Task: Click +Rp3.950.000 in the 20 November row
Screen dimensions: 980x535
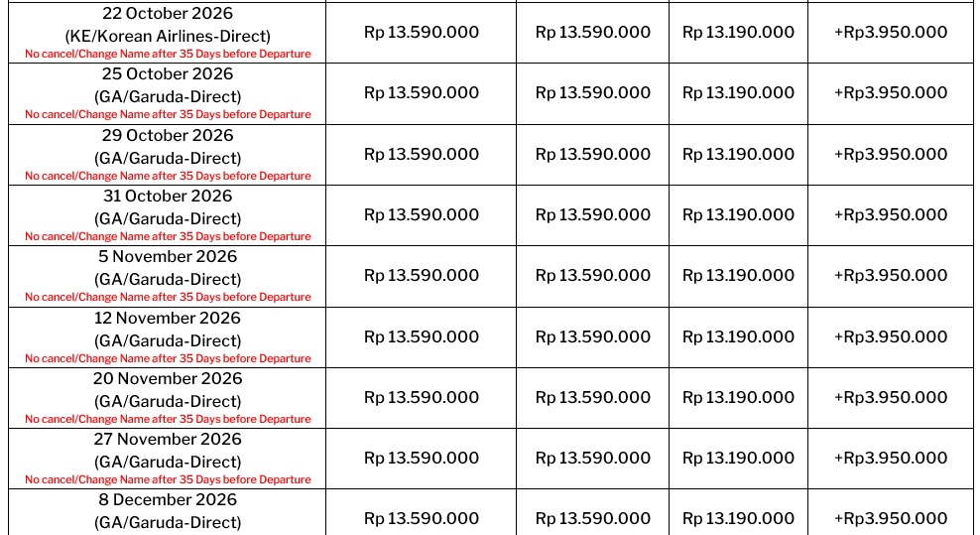Action: click(x=890, y=398)
